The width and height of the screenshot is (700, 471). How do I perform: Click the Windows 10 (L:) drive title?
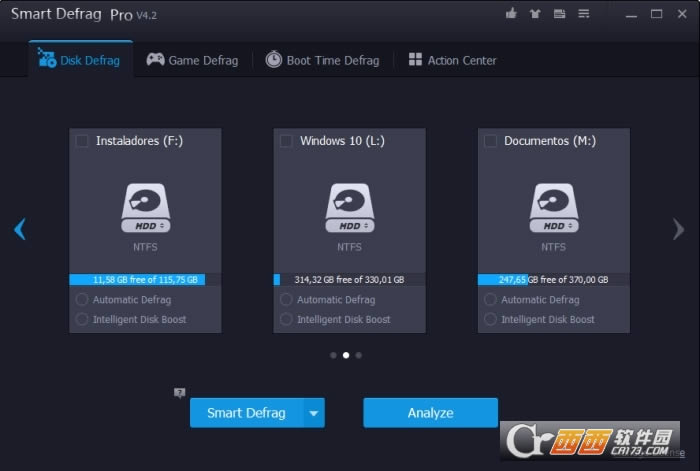342,141
